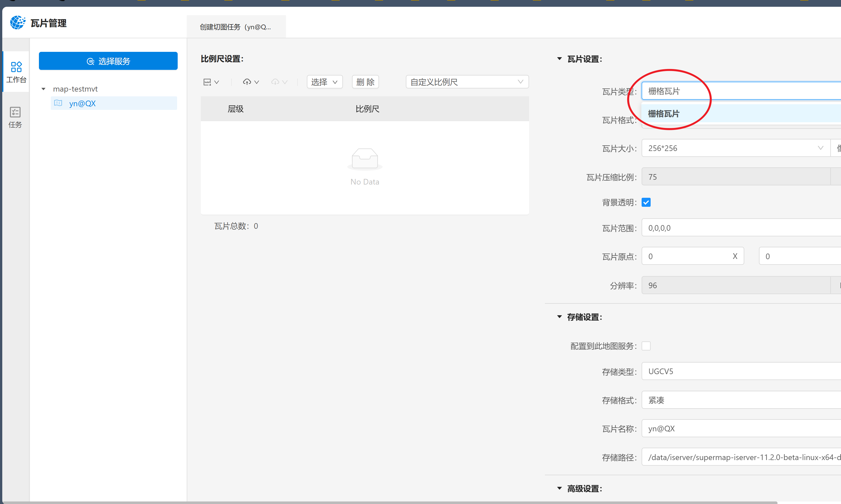Click the cloud upload icon
841x504 pixels.
[247, 82]
